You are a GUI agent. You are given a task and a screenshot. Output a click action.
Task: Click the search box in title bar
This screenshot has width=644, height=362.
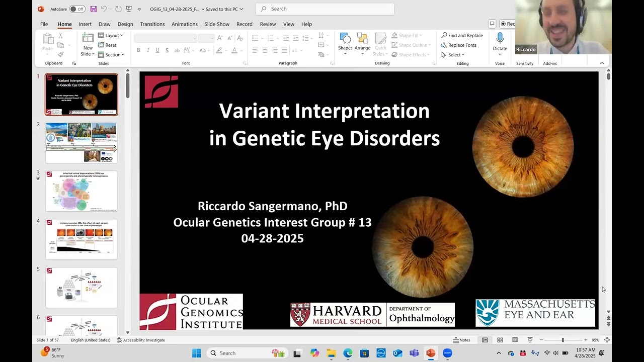(x=325, y=9)
